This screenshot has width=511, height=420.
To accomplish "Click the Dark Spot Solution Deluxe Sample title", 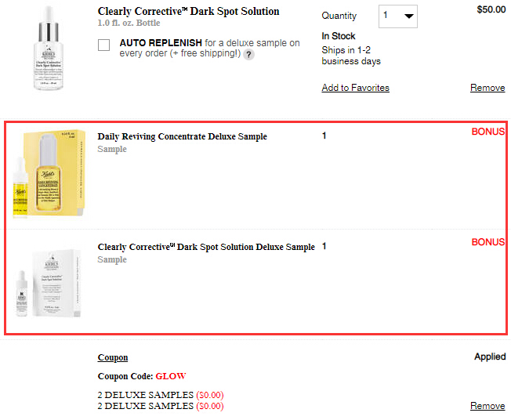I will 206,247.
